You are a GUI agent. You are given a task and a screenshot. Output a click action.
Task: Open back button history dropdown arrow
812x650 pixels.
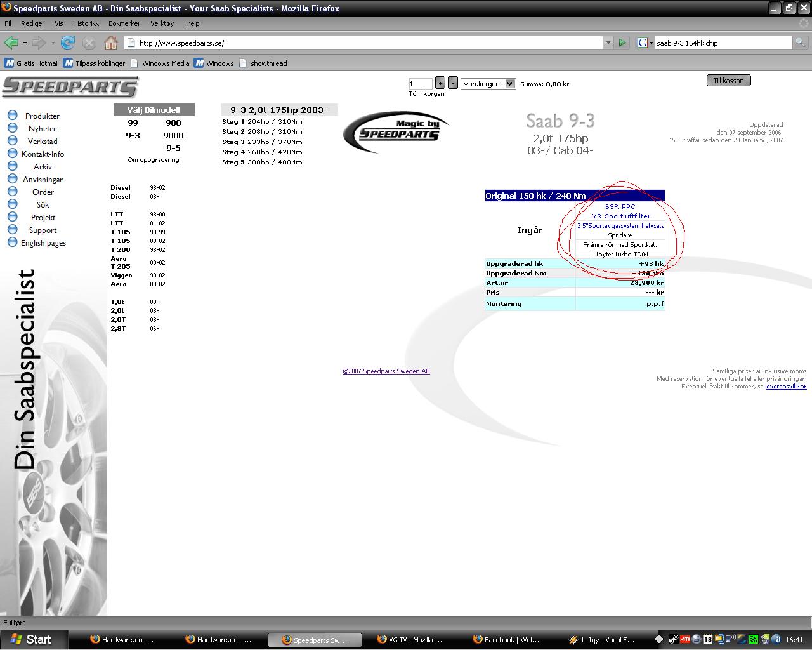25,43
